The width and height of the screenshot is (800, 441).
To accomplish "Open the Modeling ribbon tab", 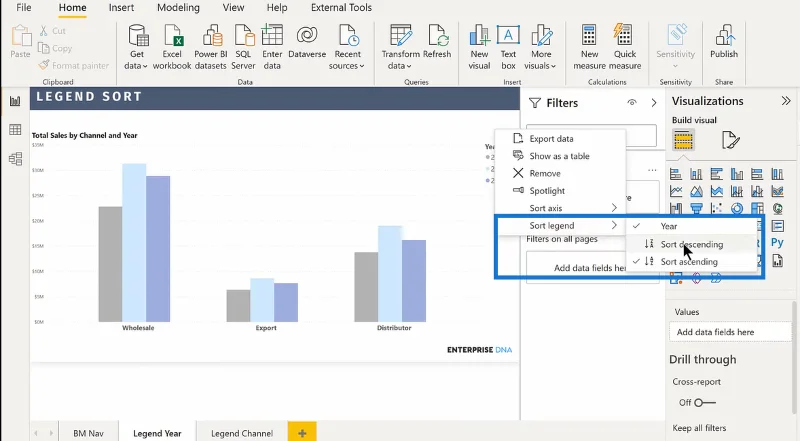I will point(178,8).
